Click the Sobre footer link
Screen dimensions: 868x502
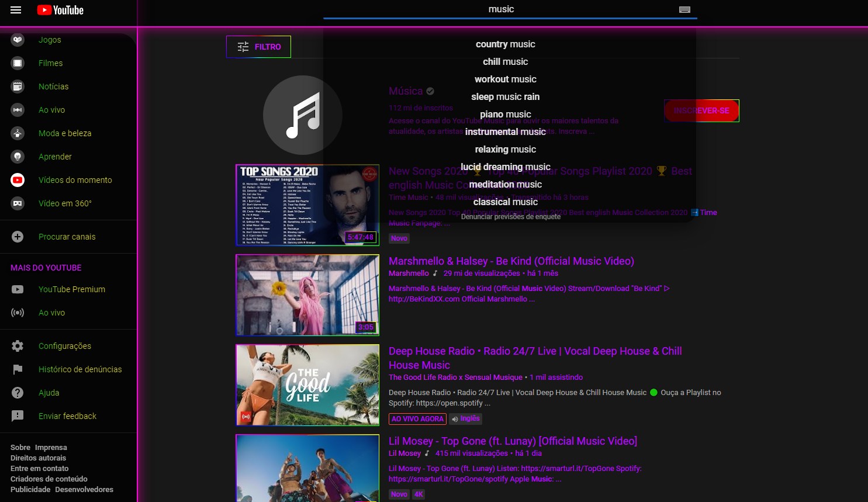click(20, 448)
